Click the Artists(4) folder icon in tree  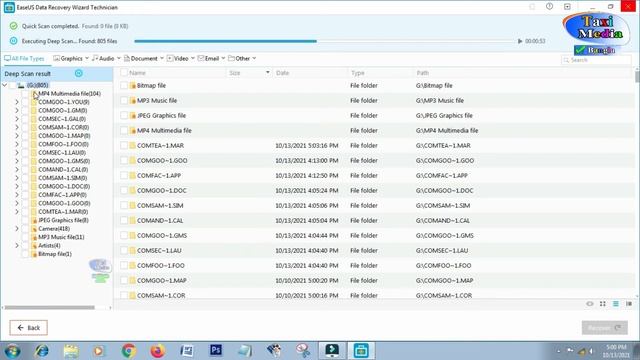point(34,246)
